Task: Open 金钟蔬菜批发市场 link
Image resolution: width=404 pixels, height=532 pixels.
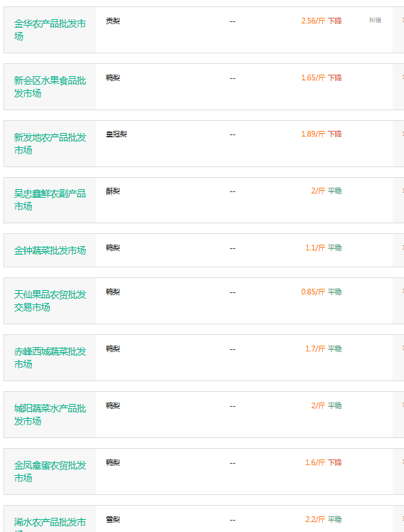Action: tap(50, 250)
